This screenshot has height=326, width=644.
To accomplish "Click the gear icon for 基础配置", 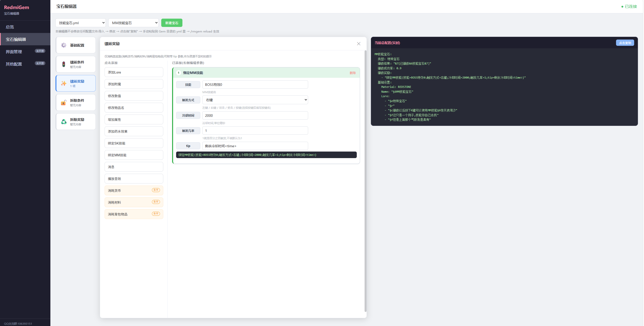I will (x=64, y=45).
